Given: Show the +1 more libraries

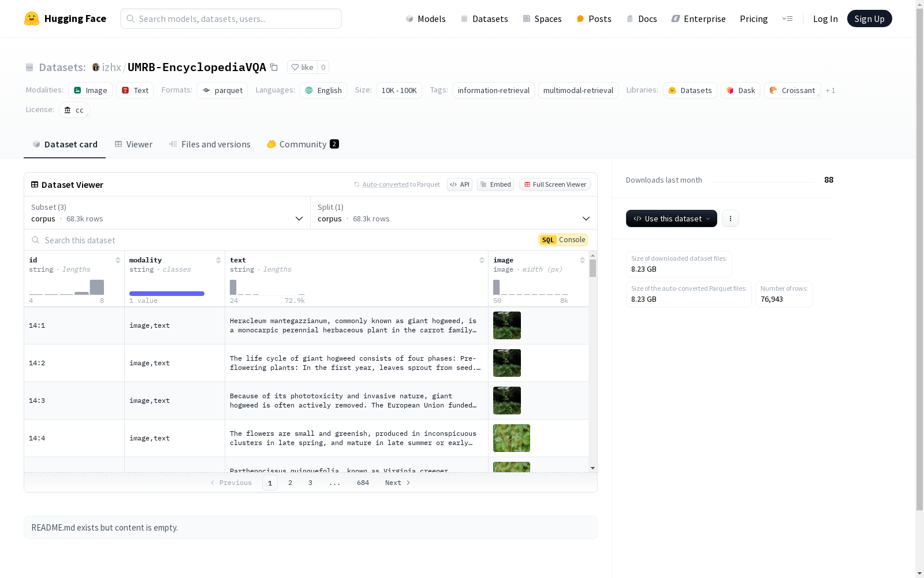Looking at the screenshot, I should point(830,90).
